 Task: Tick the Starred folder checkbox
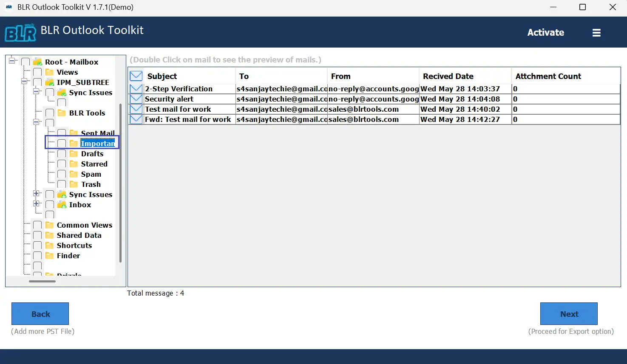click(62, 164)
